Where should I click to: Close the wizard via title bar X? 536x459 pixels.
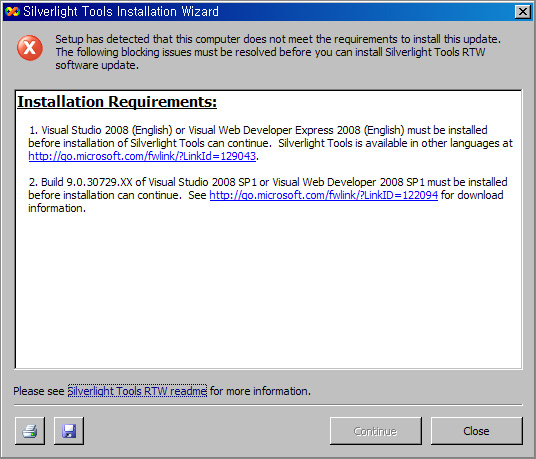click(x=522, y=12)
